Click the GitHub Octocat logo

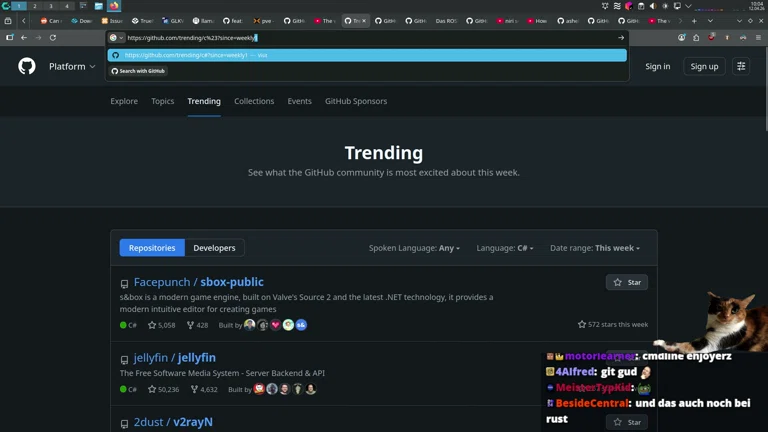coord(27,66)
